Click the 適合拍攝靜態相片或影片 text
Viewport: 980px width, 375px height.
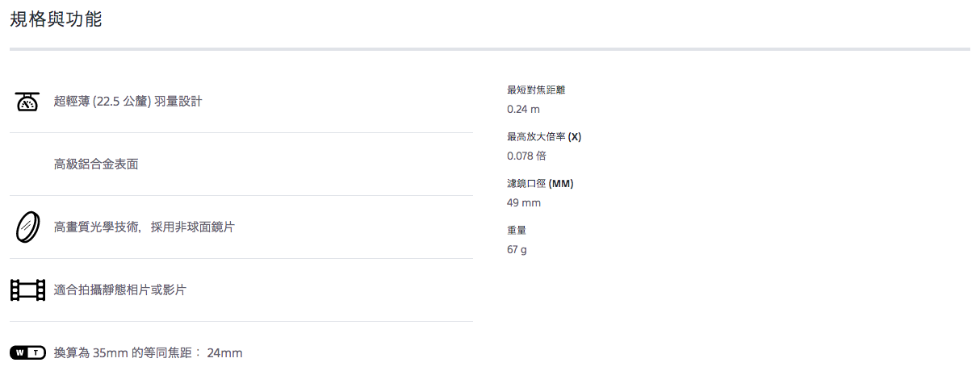click(x=119, y=290)
